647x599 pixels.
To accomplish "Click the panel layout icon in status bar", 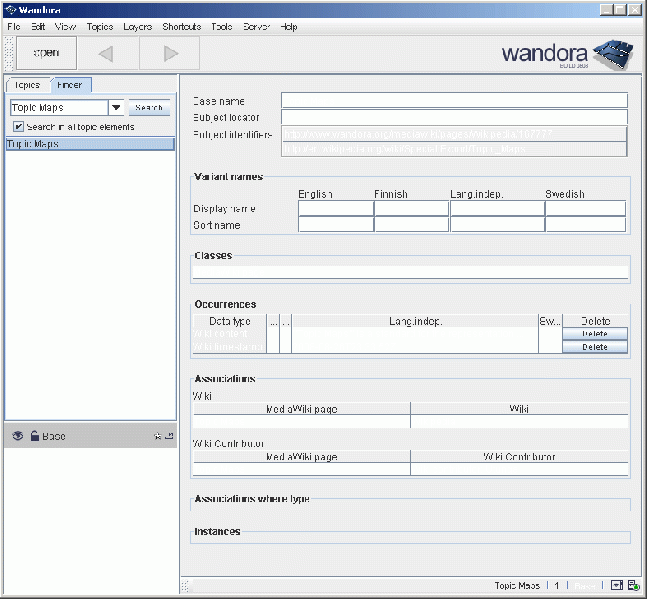I will click(x=617, y=586).
